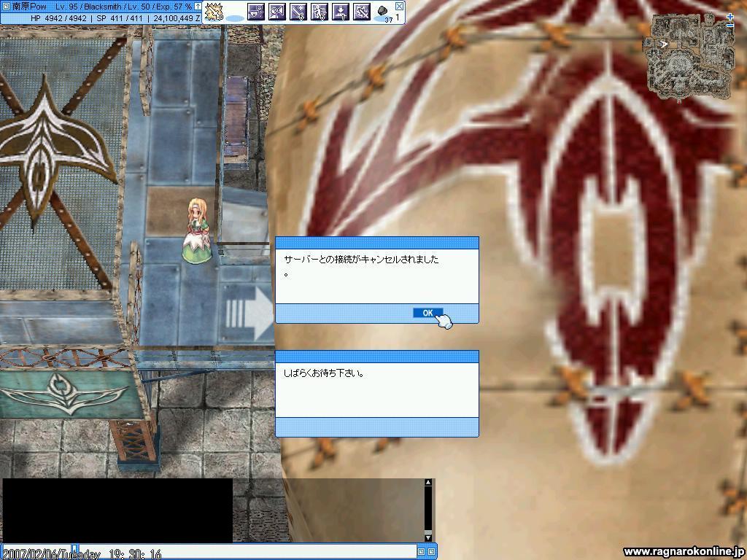Use the sixth skill slot with down arrow
Screen dimensions: 747x560
[x=341, y=12]
